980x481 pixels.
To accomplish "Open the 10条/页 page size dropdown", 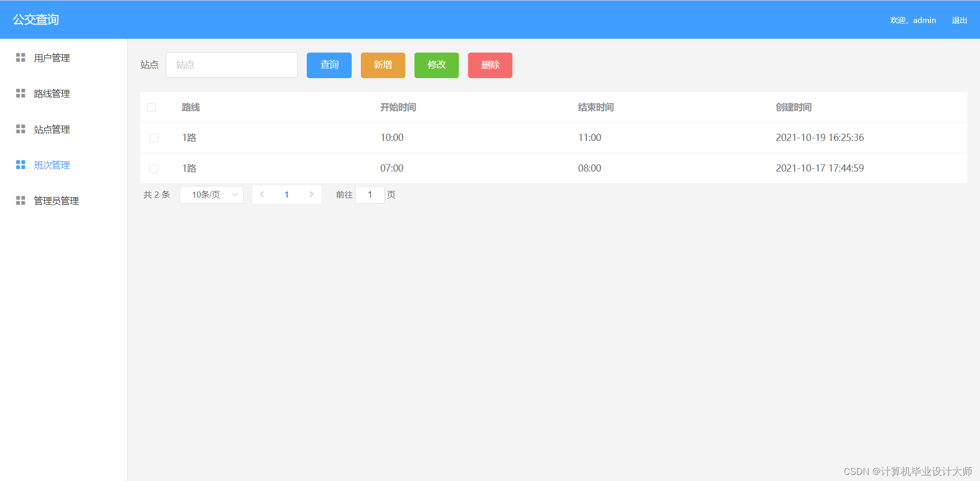I will [211, 195].
